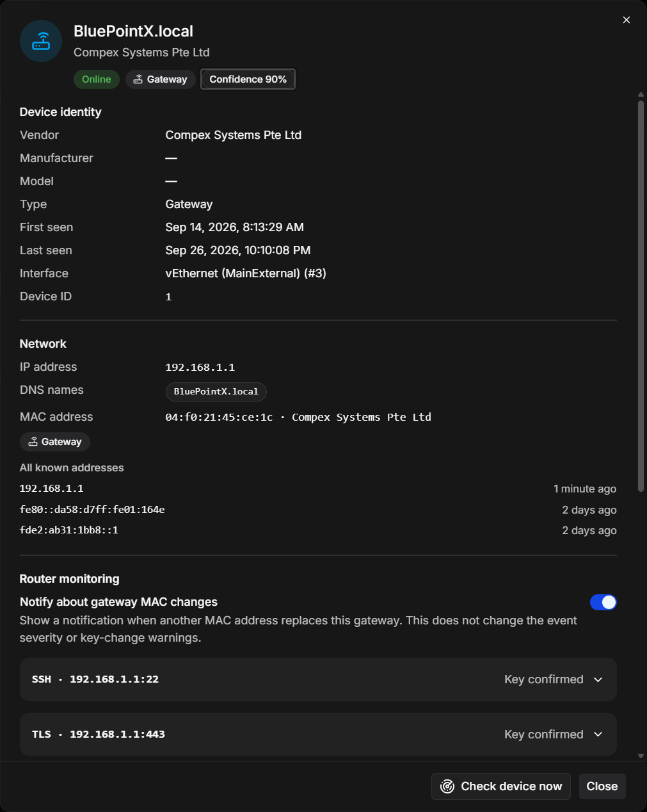Click Key confirmed text in the SSH row
Image resolution: width=647 pixels, height=812 pixels.
coord(544,679)
